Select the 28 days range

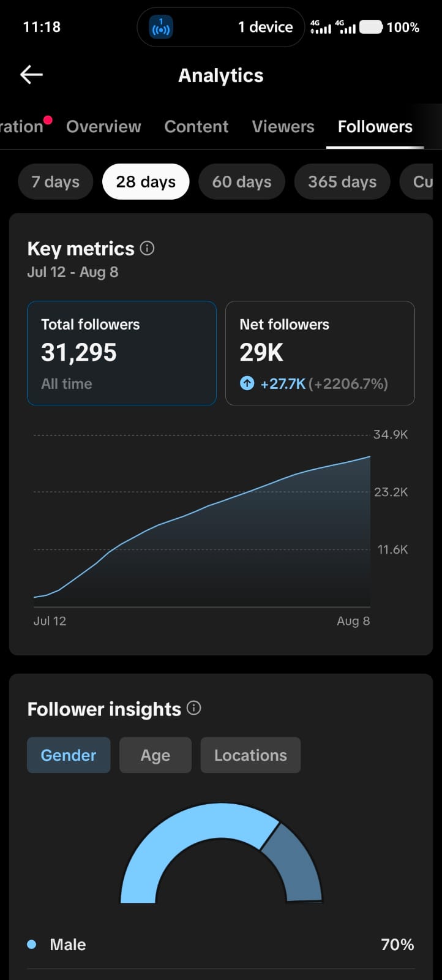146,182
